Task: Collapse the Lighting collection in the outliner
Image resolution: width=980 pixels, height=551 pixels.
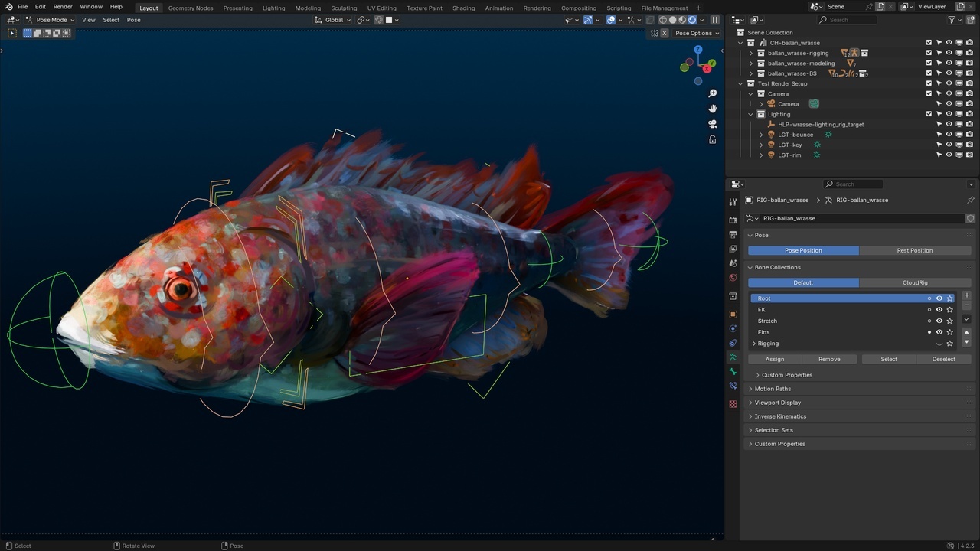Action: click(x=750, y=114)
